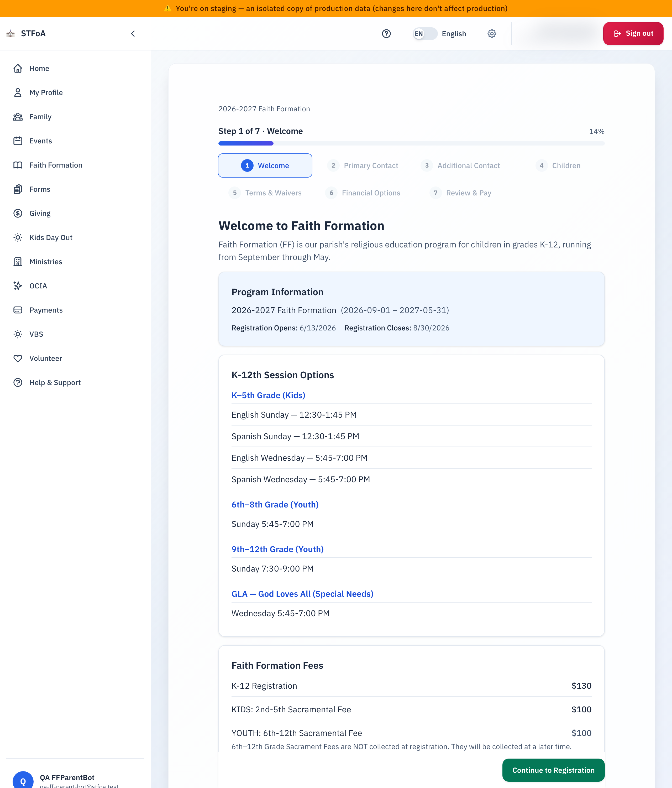Click the Faith Formation book icon
The height and width of the screenshot is (788, 672).
18,165
